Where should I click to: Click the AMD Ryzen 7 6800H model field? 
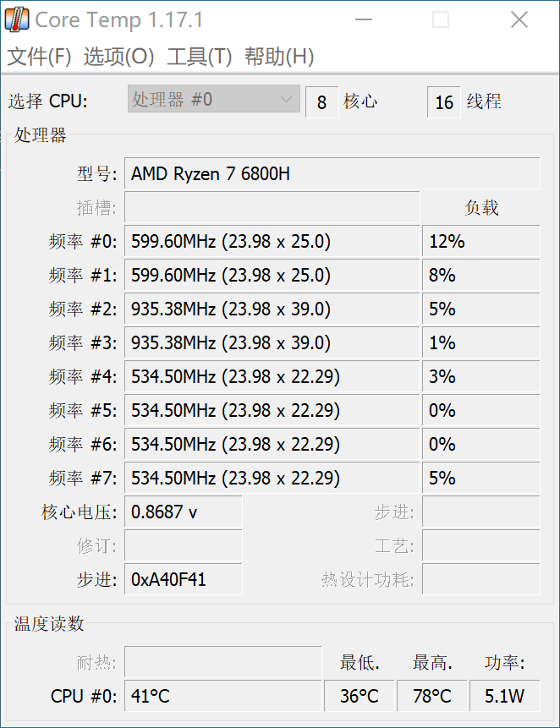(332, 174)
